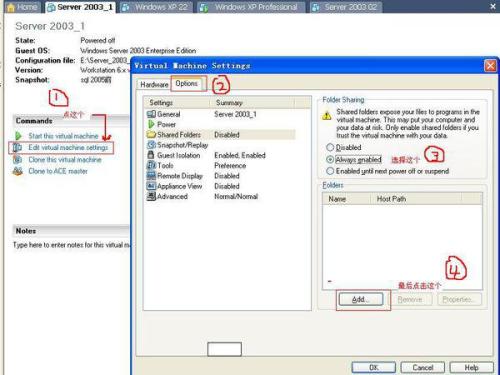This screenshot has height=375, width=500.
Task: Open the Home tab
Action: pyautogui.click(x=22, y=7)
